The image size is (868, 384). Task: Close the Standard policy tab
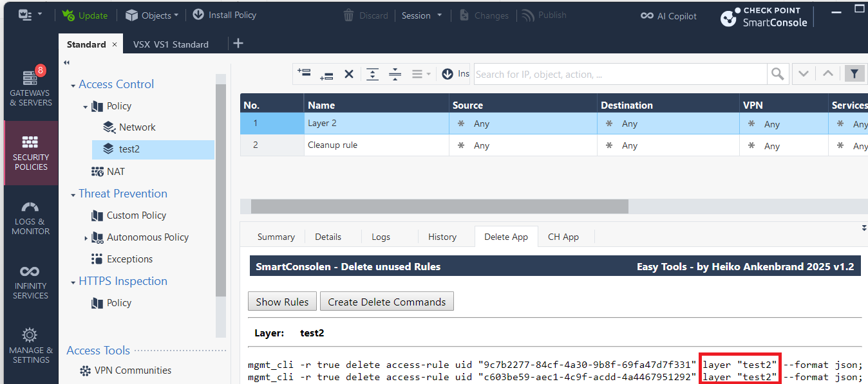pos(115,44)
